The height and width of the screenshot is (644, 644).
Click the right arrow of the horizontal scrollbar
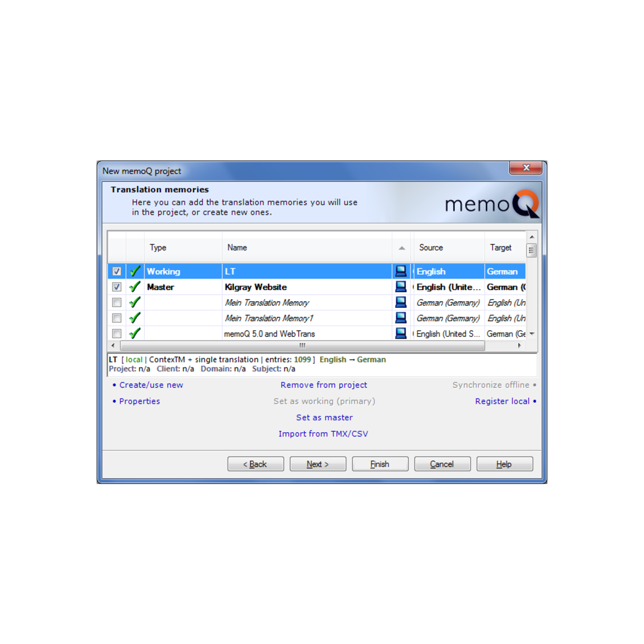click(x=520, y=346)
